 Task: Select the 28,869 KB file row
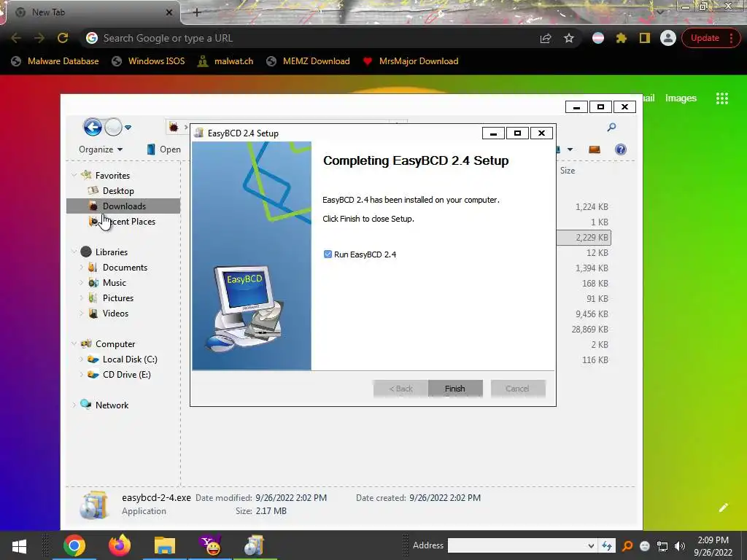click(x=589, y=329)
